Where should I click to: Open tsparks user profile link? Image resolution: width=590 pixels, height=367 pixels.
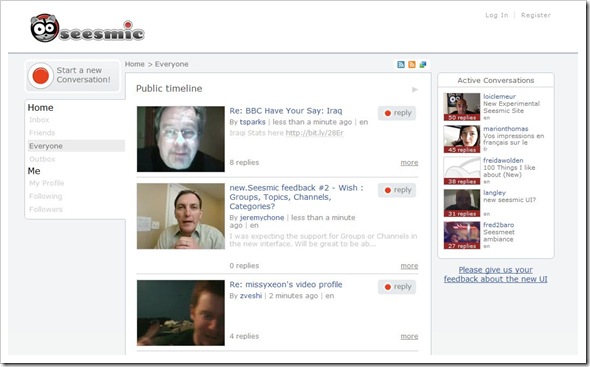252,122
